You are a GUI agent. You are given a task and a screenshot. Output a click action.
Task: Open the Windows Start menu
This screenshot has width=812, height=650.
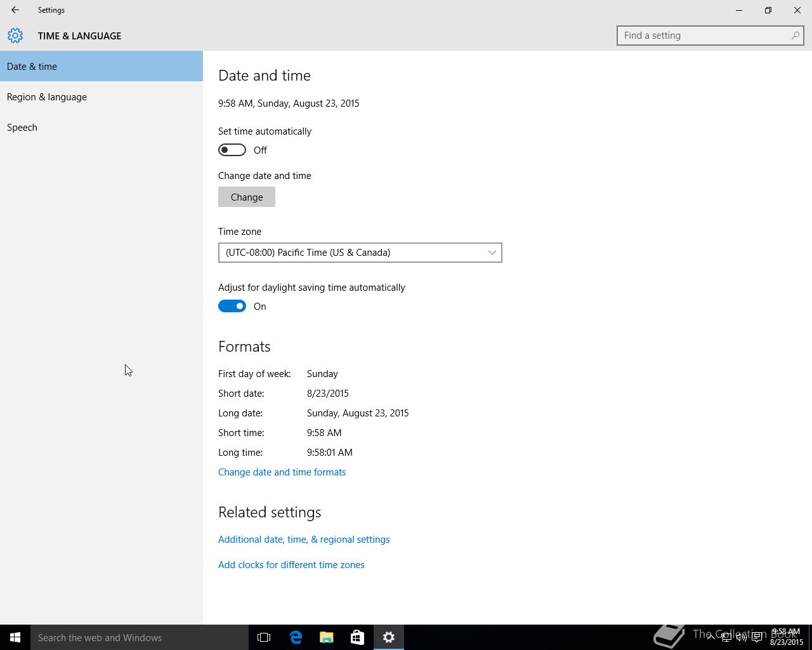[x=15, y=637]
